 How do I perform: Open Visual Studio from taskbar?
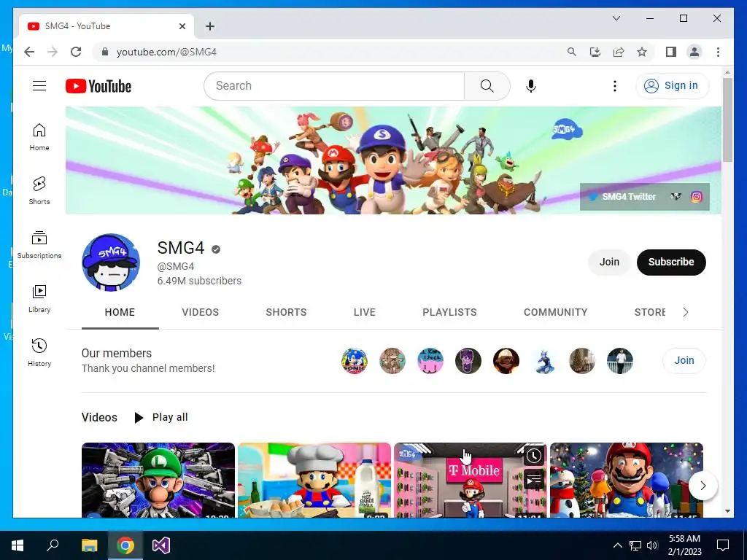tap(161, 545)
